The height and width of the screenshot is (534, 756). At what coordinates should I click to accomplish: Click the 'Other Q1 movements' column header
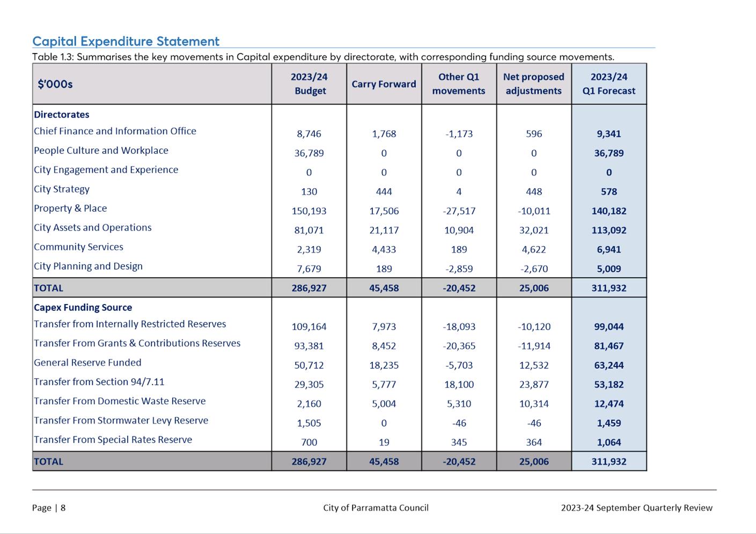(459, 84)
